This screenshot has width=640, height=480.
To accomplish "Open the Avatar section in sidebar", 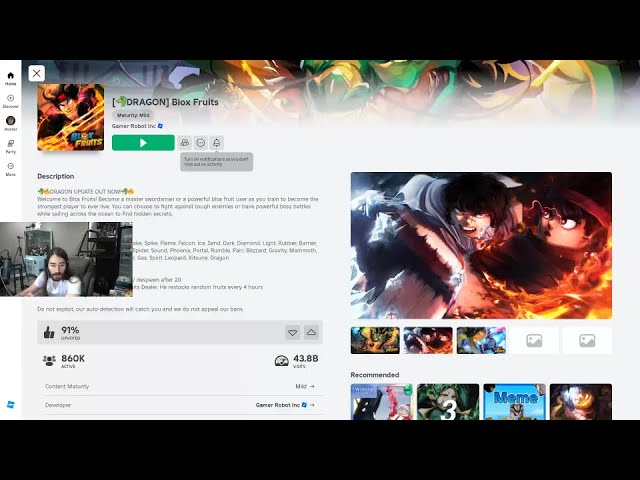I will [x=10, y=122].
